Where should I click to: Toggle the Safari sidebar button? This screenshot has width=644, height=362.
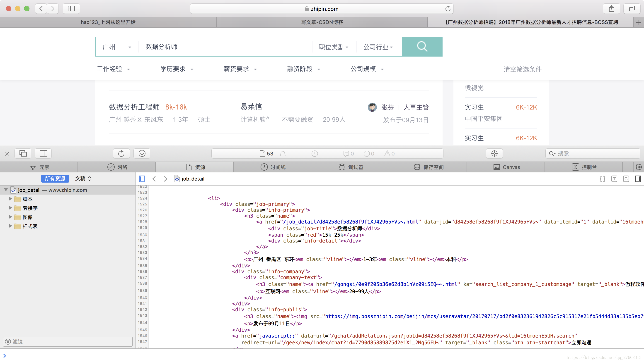(x=71, y=9)
